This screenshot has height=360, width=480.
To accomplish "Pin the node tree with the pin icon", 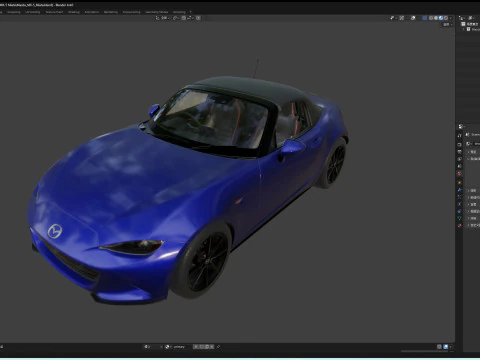I will (218, 347).
